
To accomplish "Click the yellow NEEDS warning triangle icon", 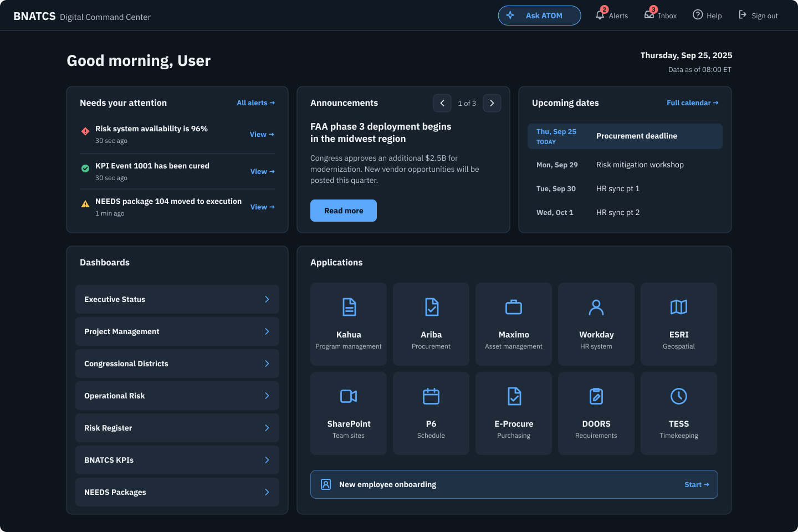I will (x=85, y=204).
